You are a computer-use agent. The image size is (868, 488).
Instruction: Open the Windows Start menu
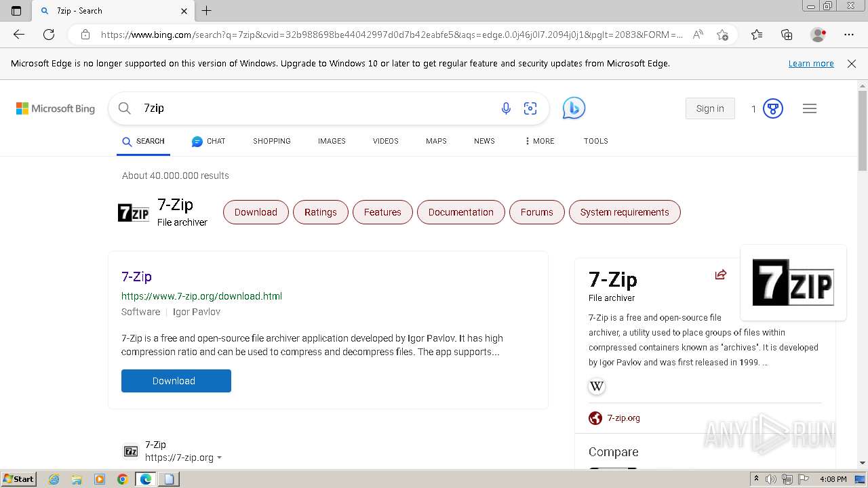point(19,479)
